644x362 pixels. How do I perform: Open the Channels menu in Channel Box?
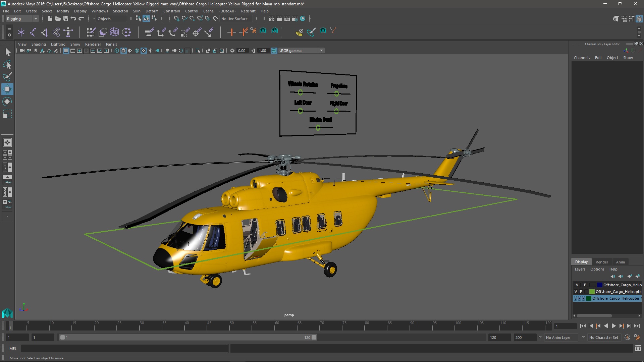pos(582,58)
